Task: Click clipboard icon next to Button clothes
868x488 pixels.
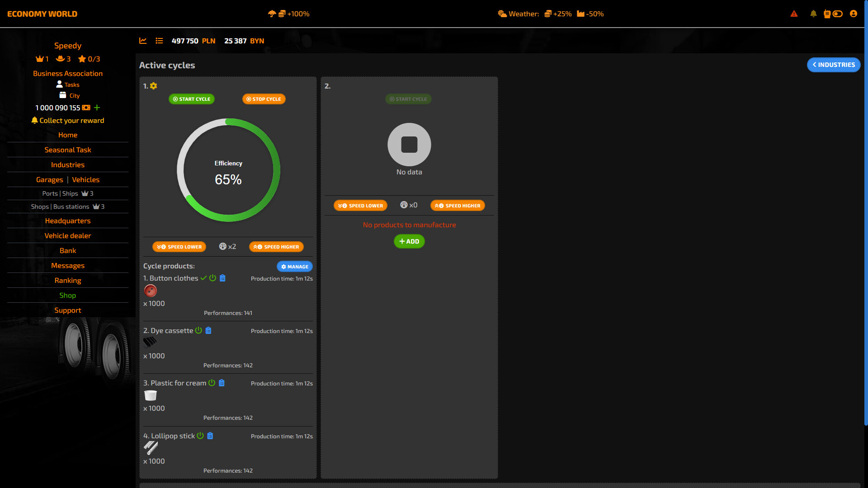Action: (222, 278)
